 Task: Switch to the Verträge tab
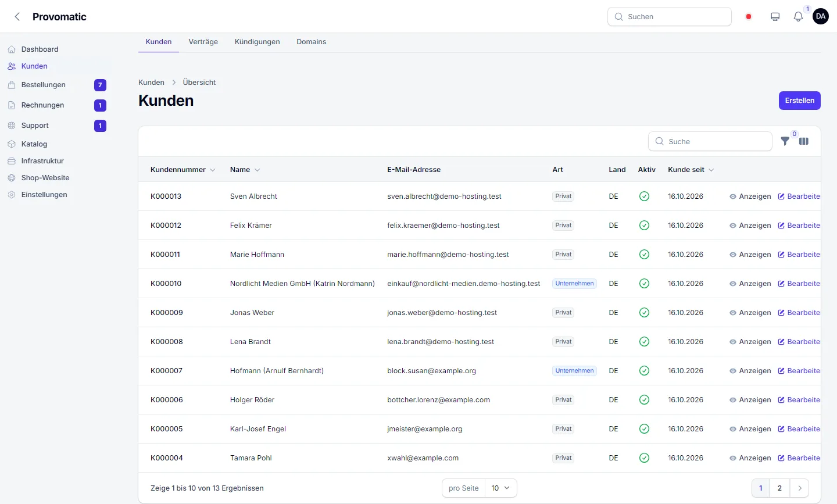coord(203,42)
